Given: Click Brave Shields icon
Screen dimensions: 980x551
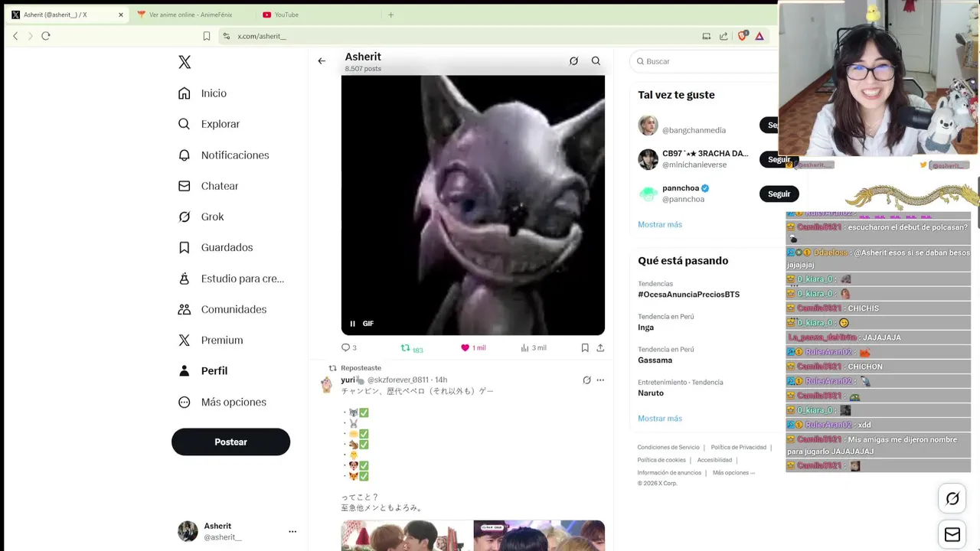Looking at the screenshot, I should [x=742, y=36].
